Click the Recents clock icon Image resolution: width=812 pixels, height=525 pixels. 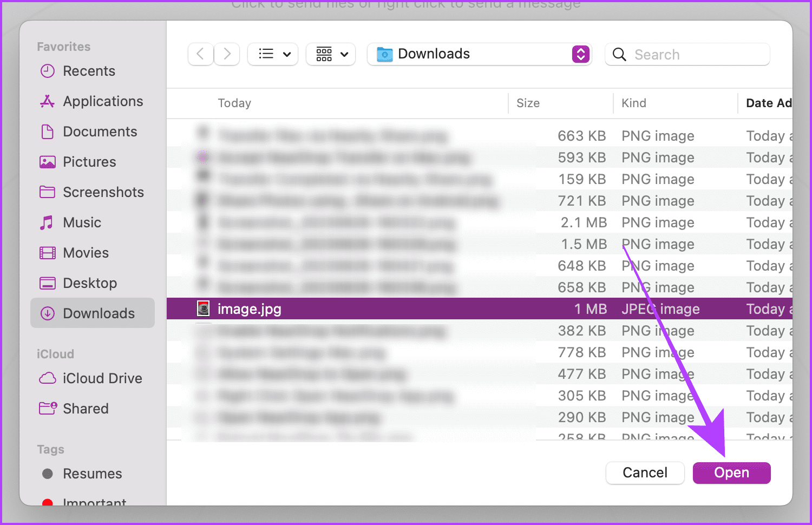coord(48,71)
